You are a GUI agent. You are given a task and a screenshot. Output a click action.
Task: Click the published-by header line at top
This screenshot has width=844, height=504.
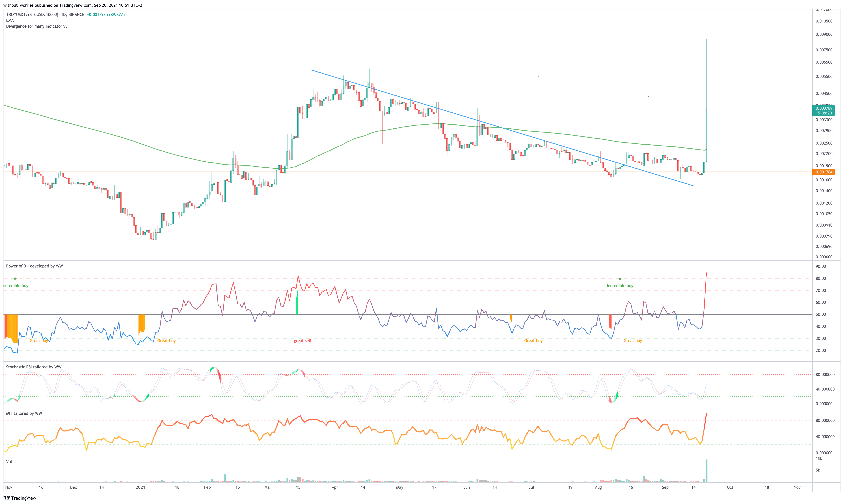pyautogui.click(x=73, y=6)
